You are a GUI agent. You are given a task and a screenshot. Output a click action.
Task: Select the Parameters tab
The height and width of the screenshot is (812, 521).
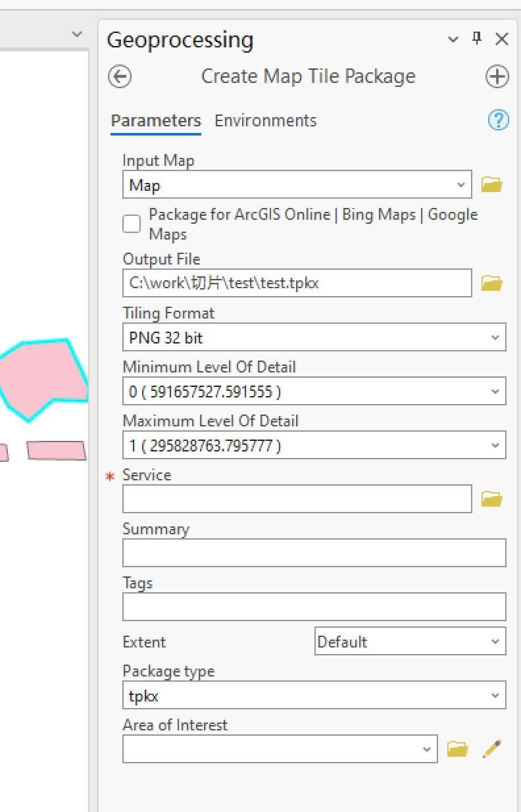(156, 121)
